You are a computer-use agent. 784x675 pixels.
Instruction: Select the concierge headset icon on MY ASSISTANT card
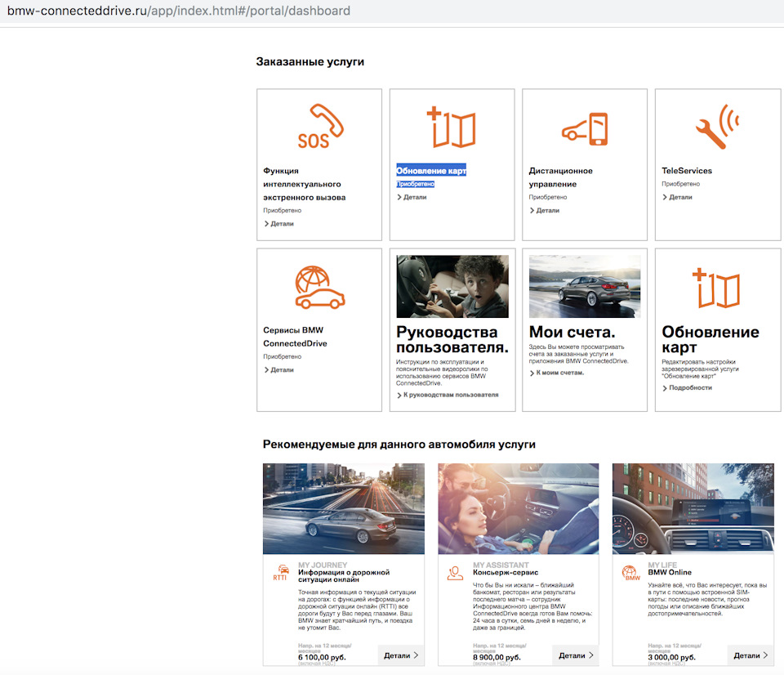pos(454,574)
